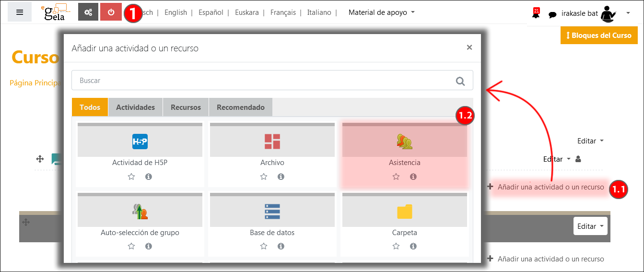Open the gear settings button
This screenshot has width=644, height=272.
tap(88, 12)
